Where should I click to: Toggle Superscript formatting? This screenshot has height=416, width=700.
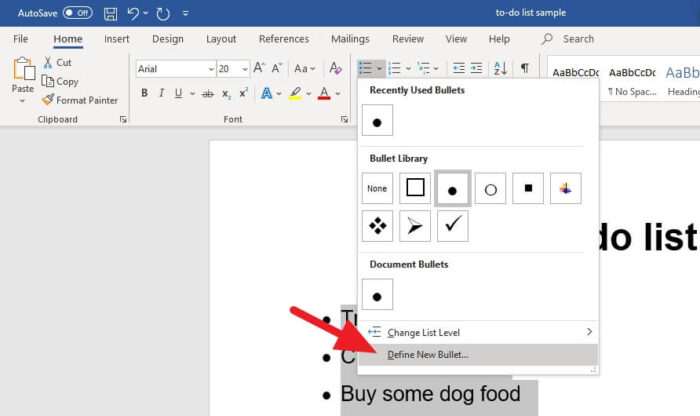[243, 93]
